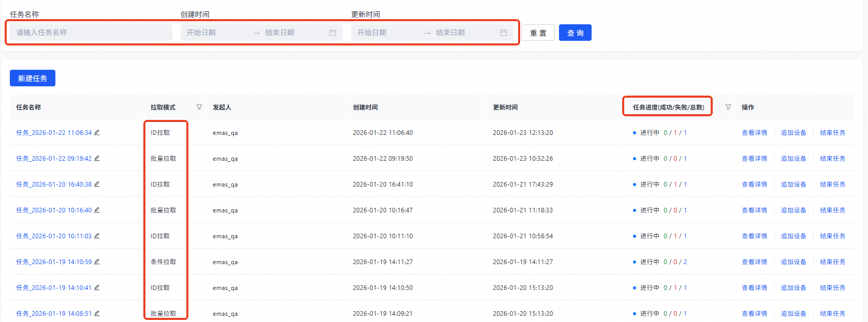The width and height of the screenshot is (868, 322).
Task: View 查看详情 for task created 2026-01-19 14:11:27
Action: point(754,262)
